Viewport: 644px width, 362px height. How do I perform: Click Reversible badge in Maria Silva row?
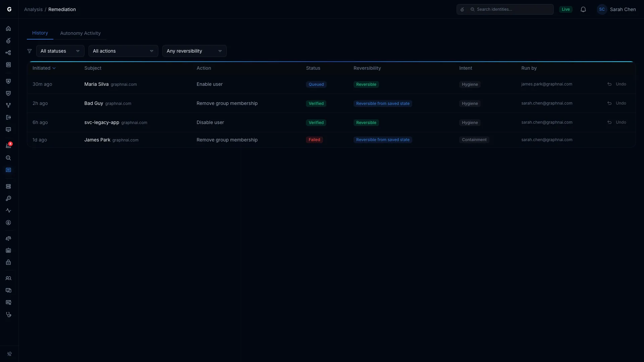[x=366, y=84]
